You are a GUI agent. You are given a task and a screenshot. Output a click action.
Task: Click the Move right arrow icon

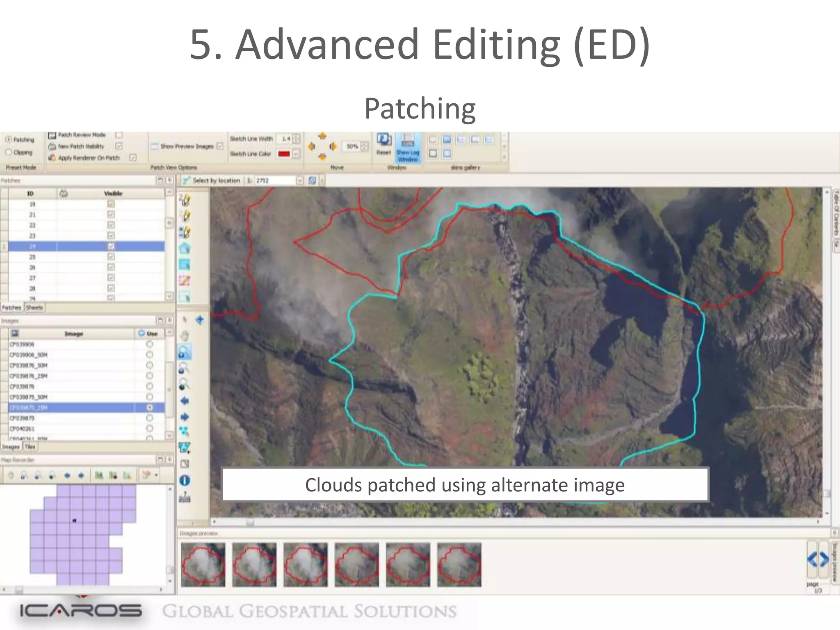pyautogui.click(x=333, y=146)
